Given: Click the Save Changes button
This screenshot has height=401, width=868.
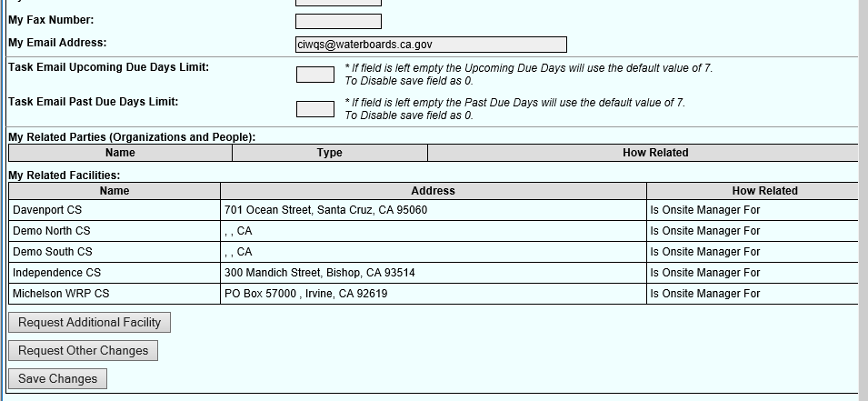Looking at the screenshot, I should pyautogui.click(x=57, y=378).
